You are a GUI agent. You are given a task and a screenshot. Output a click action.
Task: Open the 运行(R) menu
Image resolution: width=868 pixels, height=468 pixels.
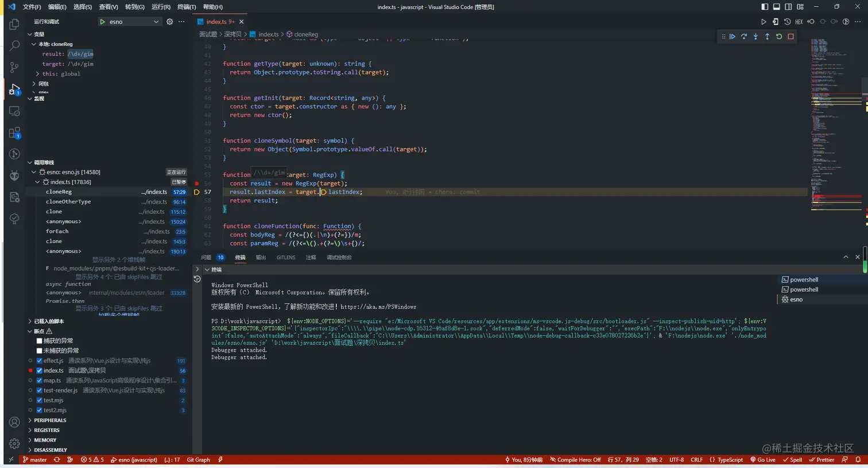click(161, 7)
